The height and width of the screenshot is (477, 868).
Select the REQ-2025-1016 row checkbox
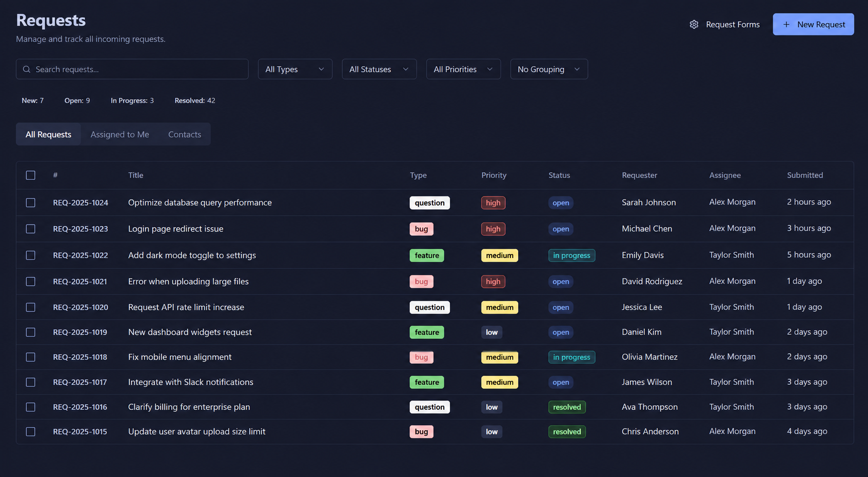tap(31, 407)
